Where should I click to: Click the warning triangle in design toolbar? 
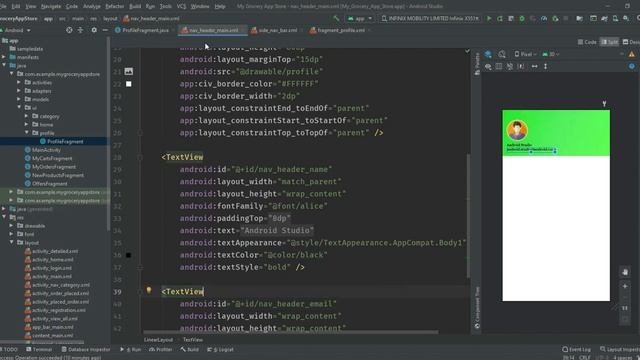[632, 54]
